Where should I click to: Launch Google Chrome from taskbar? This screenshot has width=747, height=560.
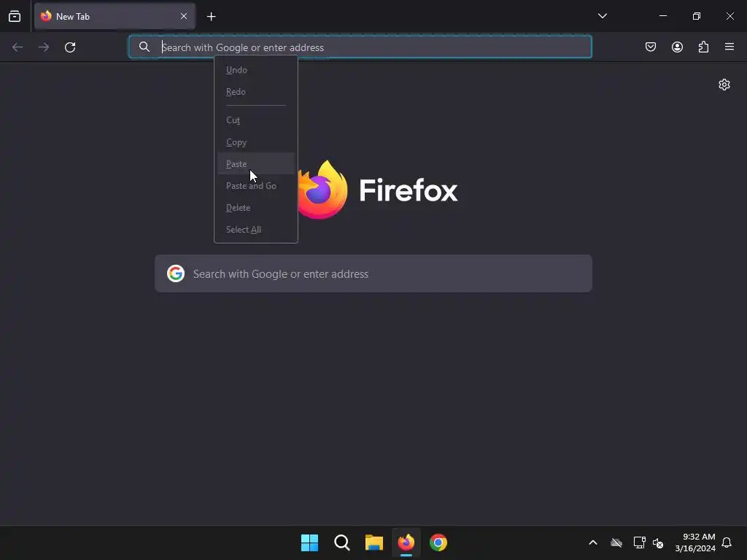438,542
